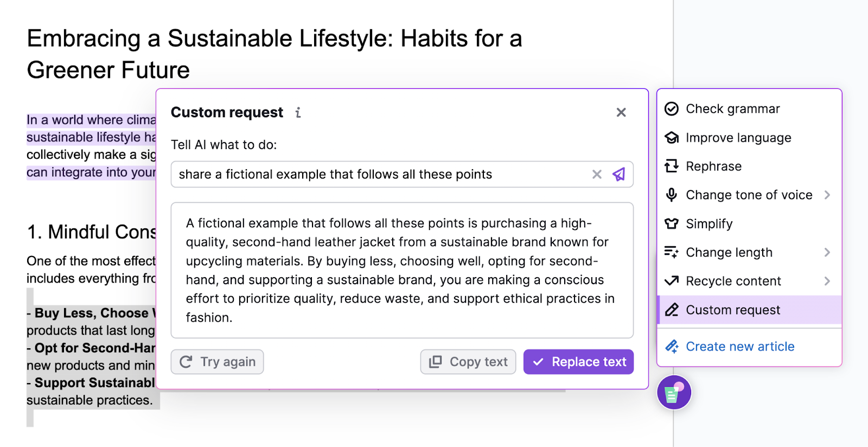Click the checkmark circle icon for Check grammar
This screenshot has height=447, width=868.
coord(672,108)
